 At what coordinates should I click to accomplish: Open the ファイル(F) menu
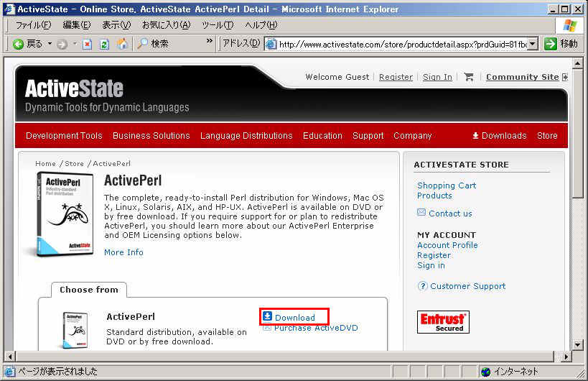coord(33,24)
